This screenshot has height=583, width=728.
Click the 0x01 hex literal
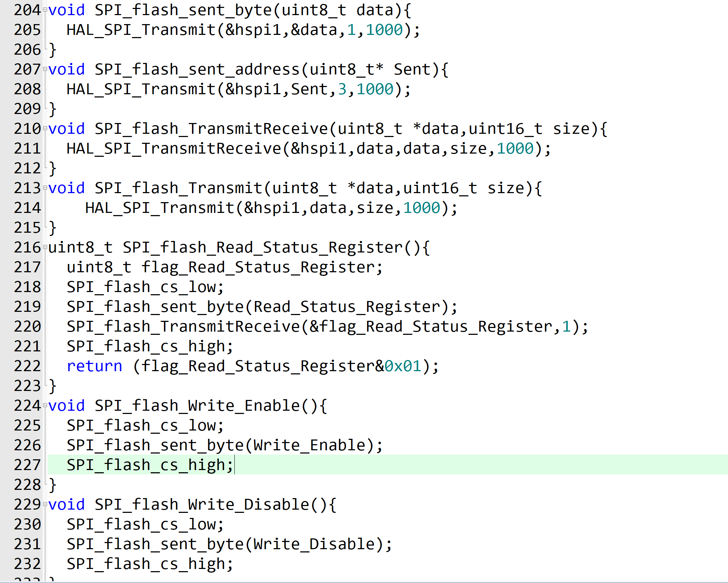coord(403,366)
